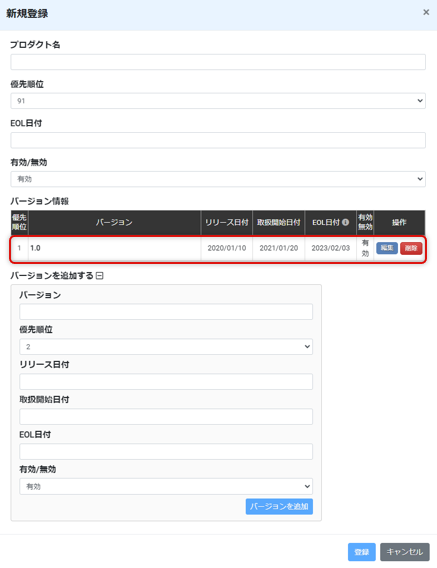Focus the バージョン input field
Image resolution: width=437 pixels, height=568 pixels.
(x=166, y=312)
